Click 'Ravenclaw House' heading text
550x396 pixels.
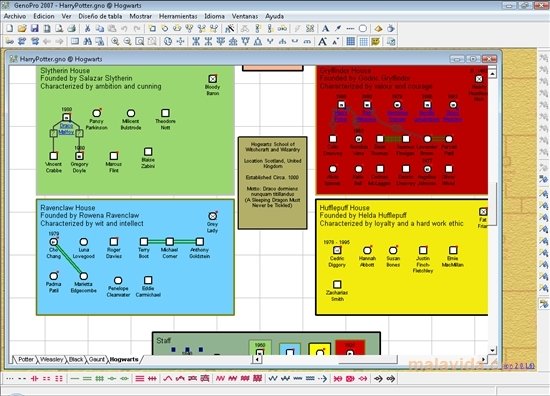[x=68, y=208]
